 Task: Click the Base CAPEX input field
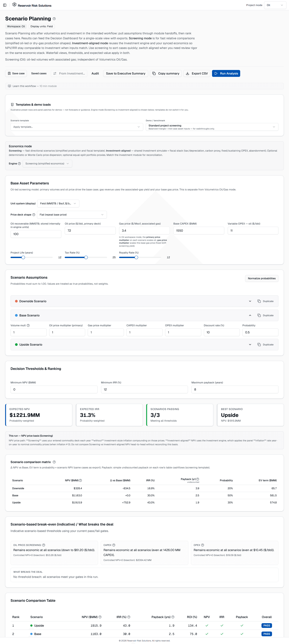[x=199, y=231]
